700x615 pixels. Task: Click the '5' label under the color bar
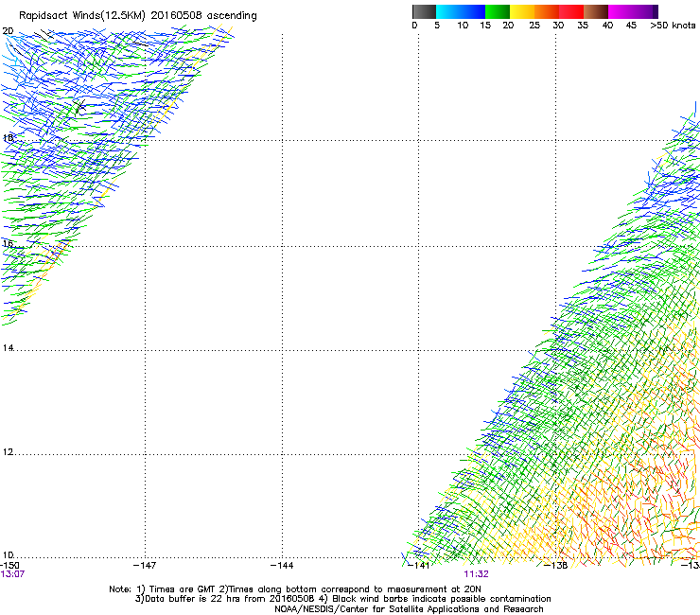coord(437,26)
